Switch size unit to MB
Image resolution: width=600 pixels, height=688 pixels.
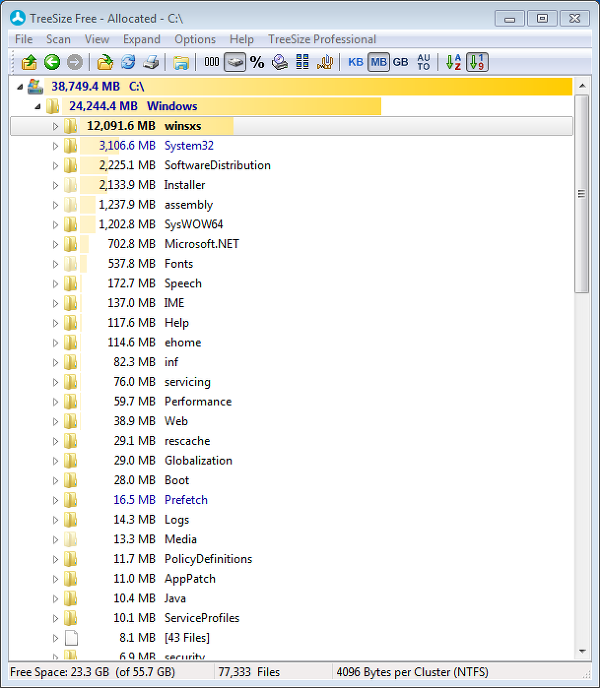(378, 62)
